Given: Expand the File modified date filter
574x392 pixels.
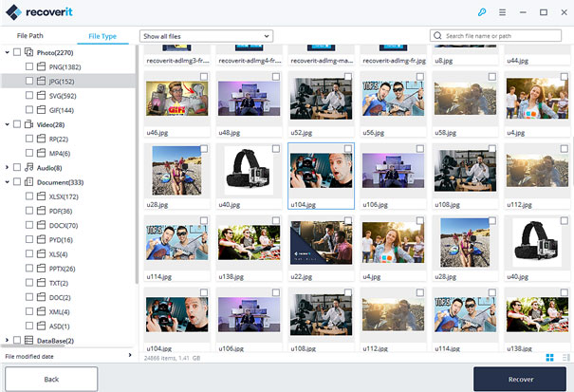Looking at the screenshot, I should pyautogui.click(x=130, y=356).
